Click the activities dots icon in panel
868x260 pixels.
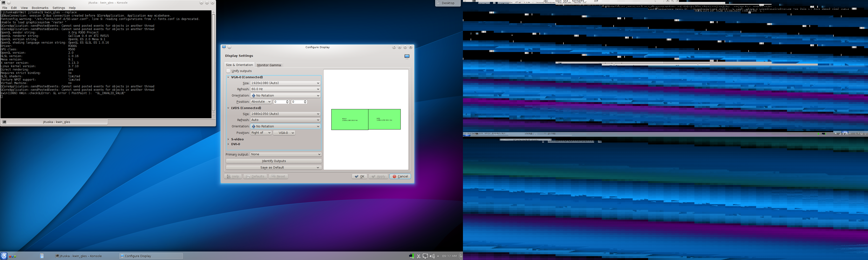13,256
